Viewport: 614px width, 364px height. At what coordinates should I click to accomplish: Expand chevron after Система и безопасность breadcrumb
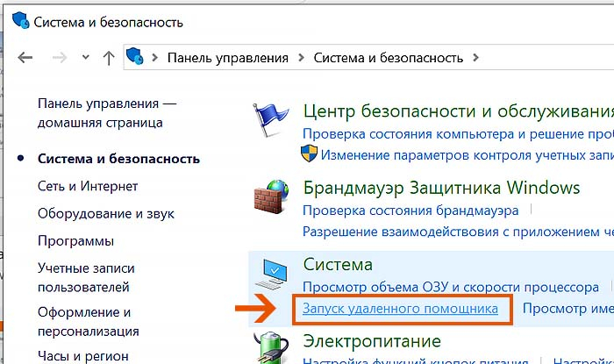point(475,58)
